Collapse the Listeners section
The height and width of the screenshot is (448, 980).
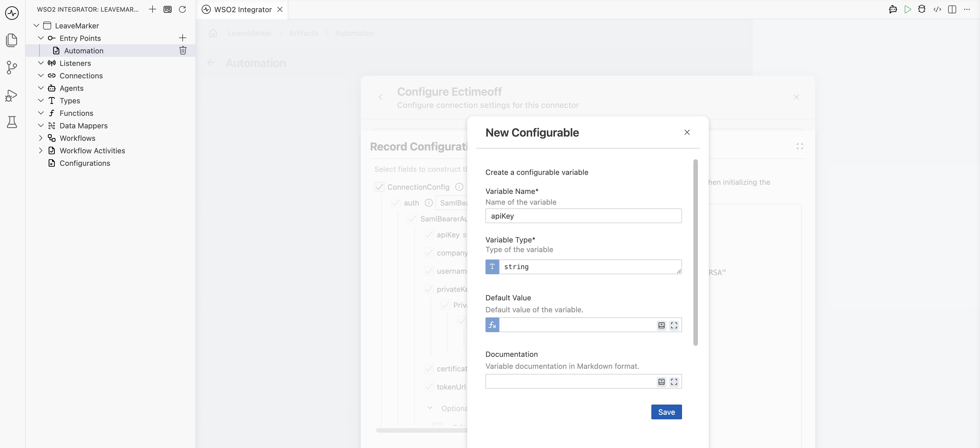tap(41, 63)
